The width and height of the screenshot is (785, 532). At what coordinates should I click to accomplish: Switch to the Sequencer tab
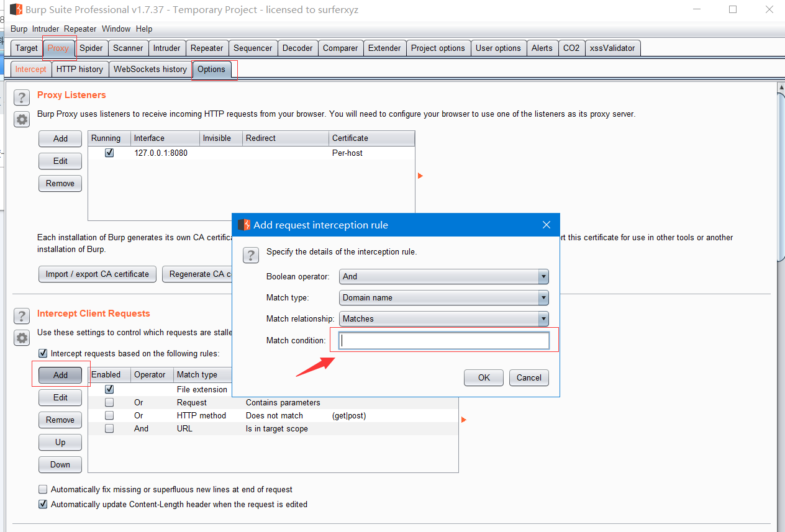coord(253,48)
